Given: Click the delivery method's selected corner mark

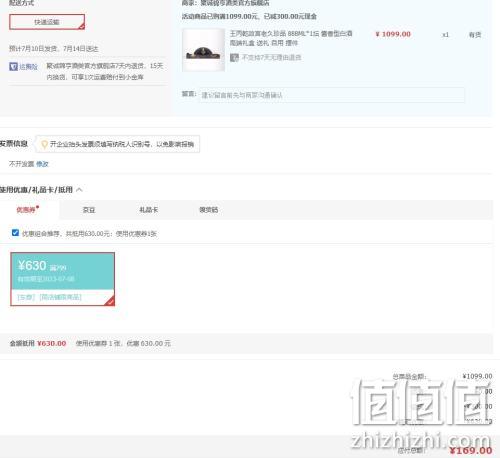Looking at the screenshot, I should coord(81,26).
